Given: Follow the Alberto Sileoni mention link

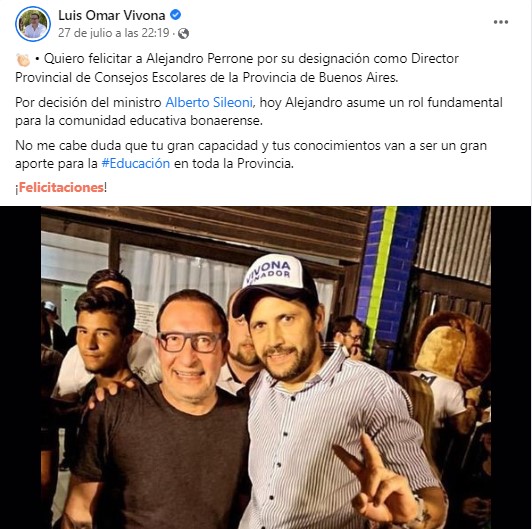Looking at the screenshot, I should pos(209,102).
